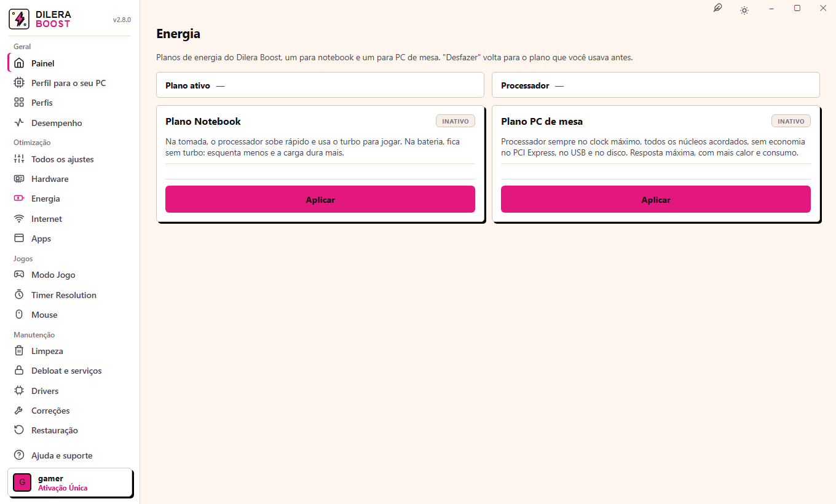The height and width of the screenshot is (504, 836).
Task: Click the Manutenção section header in sidebar
Action: [34, 335]
